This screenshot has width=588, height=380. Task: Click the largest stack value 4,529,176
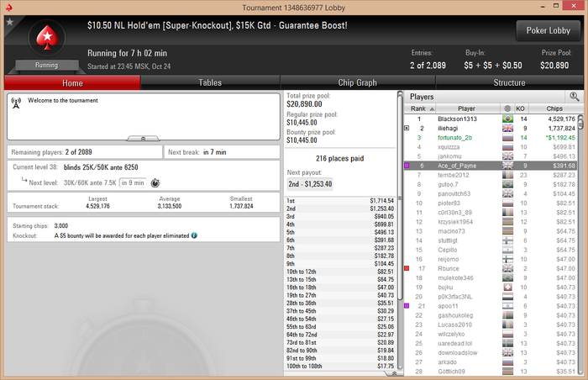pyautogui.click(x=97, y=206)
